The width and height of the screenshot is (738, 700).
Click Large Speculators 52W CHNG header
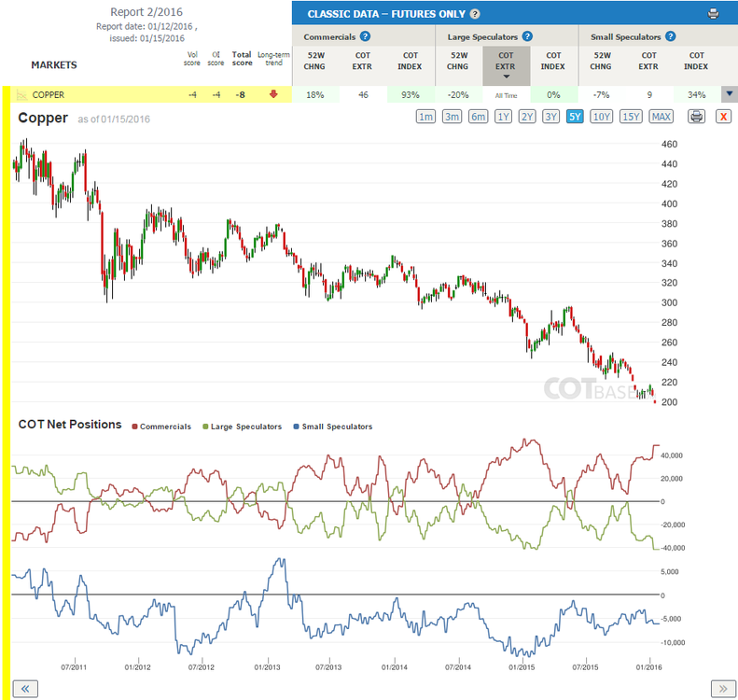[x=458, y=61]
